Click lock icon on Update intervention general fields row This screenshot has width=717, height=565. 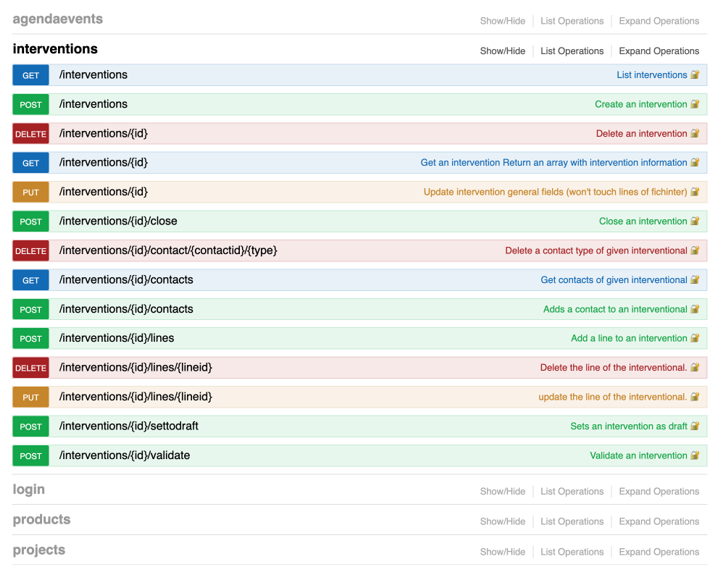[x=695, y=192]
